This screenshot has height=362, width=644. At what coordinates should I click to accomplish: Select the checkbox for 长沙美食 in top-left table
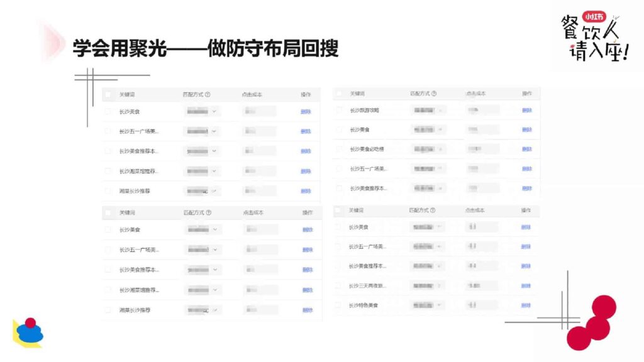[107, 111]
